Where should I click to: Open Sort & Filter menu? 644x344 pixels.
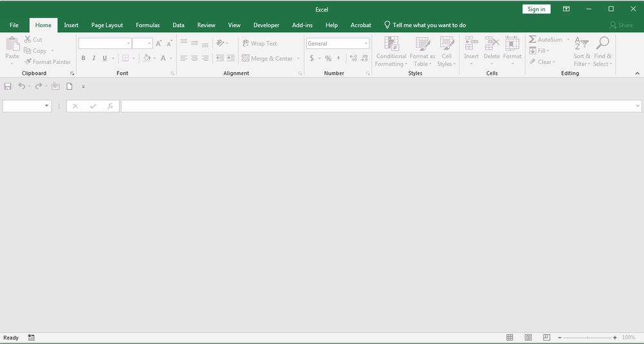pyautogui.click(x=581, y=52)
